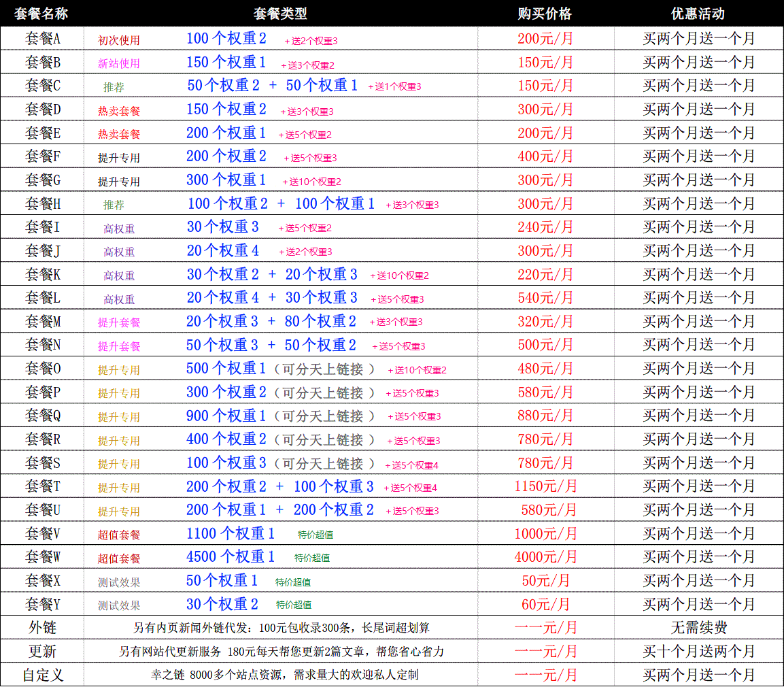Click 100 个权重2 in 套餐A row
This screenshot has width=784, height=687.
(x=226, y=39)
